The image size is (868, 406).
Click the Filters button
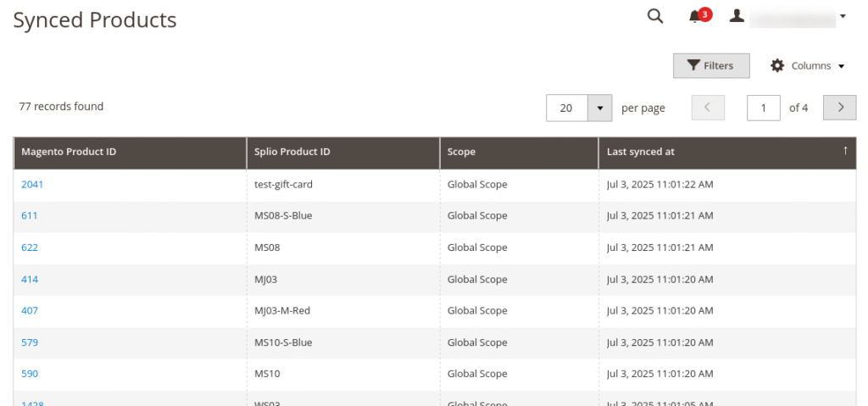[x=710, y=66]
